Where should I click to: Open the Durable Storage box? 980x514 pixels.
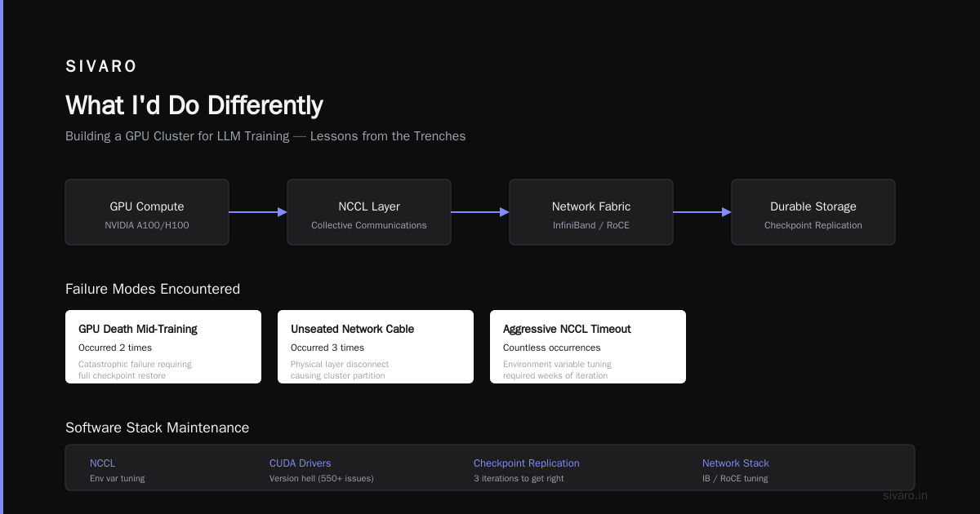click(813, 212)
